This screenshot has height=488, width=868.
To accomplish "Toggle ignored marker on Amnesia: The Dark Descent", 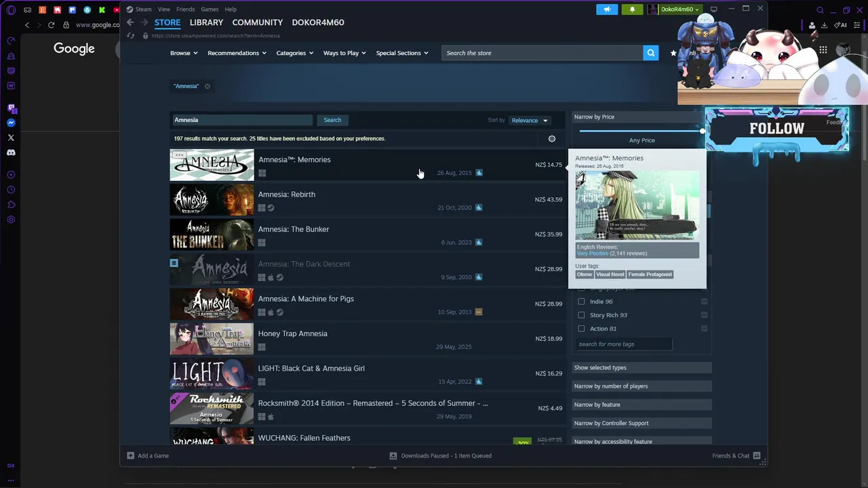I will click(174, 263).
